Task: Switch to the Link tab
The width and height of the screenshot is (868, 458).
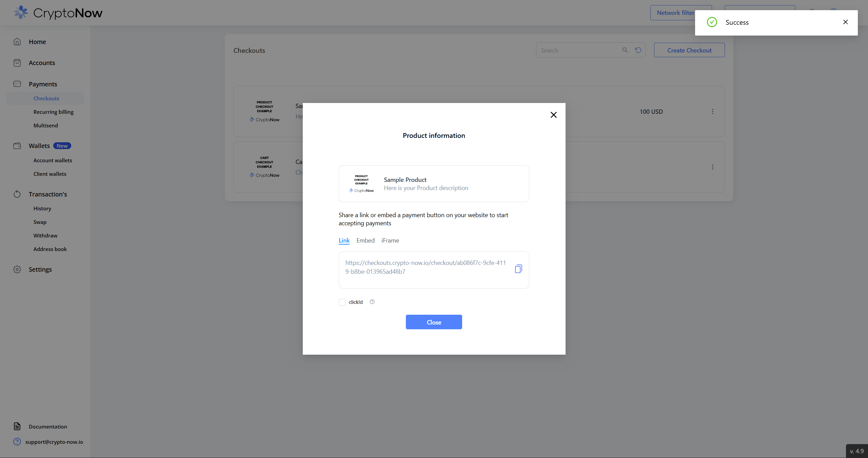Action: [x=344, y=241]
